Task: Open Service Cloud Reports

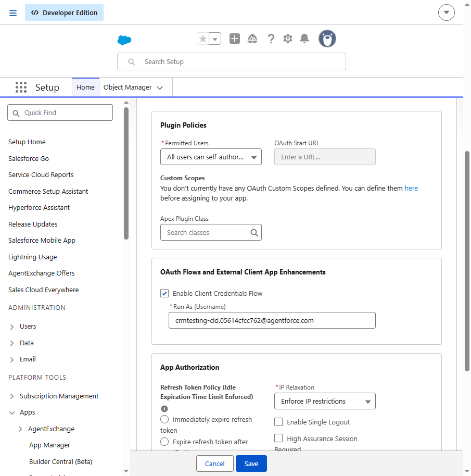Action: [x=41, y=175]
